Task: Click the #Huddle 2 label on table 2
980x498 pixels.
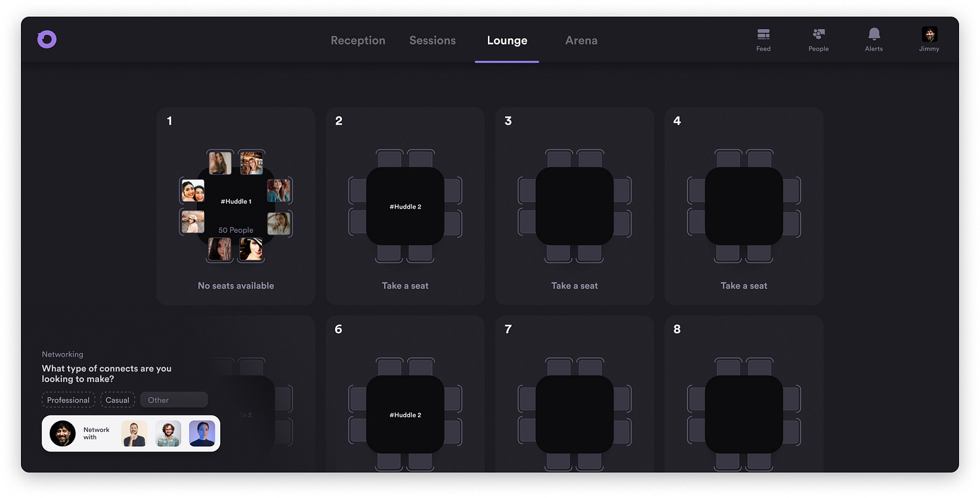Action: click(x=405, y=207)
